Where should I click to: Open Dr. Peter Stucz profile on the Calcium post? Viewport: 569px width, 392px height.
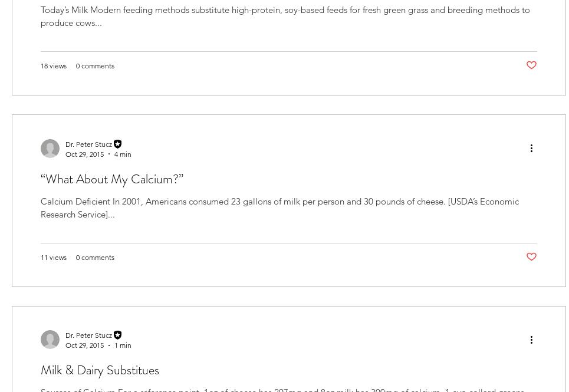pyautogui.click(x=88, y=144)
